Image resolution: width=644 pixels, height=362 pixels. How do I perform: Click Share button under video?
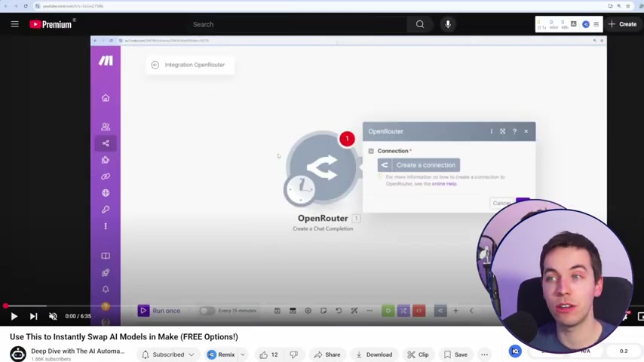coord(327,354)
